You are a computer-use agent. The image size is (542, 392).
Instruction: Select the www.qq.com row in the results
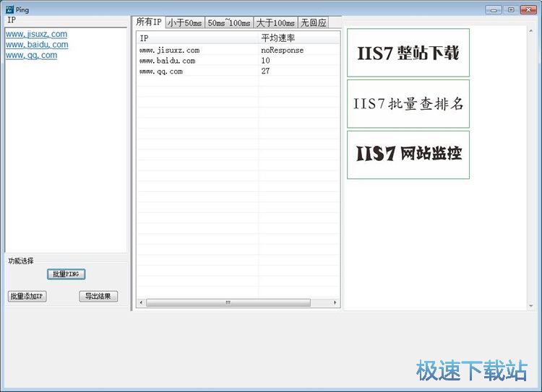click(x=238, y=71)
